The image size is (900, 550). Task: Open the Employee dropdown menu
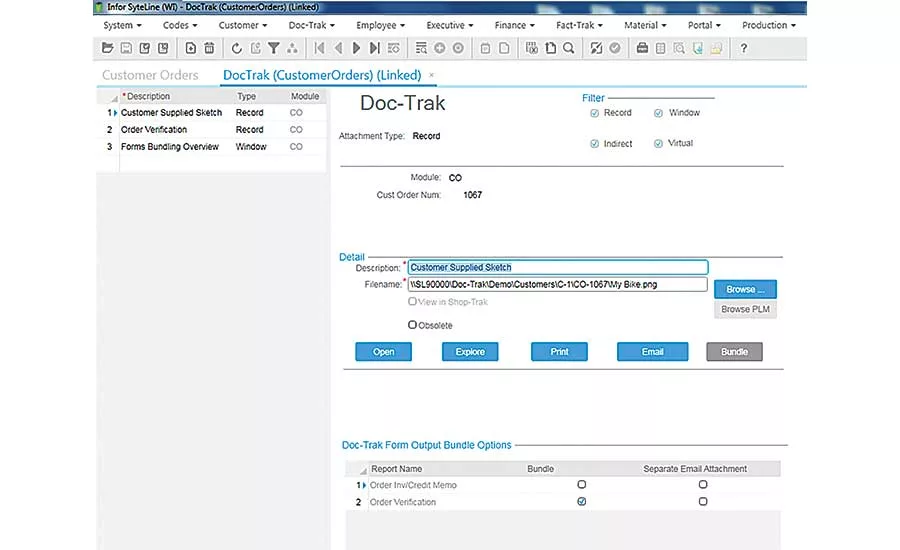[x=381, y=25]
